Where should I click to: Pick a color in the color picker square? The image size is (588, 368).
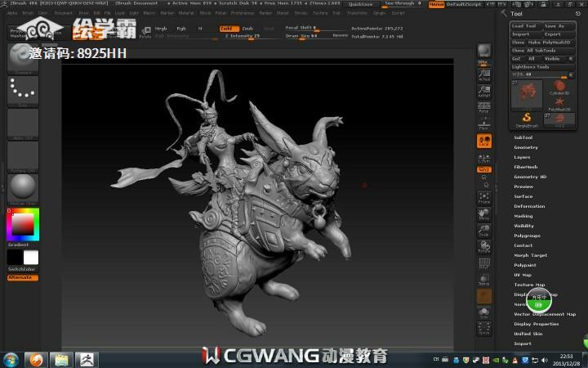pyautogui.click(x=23, y=225)
